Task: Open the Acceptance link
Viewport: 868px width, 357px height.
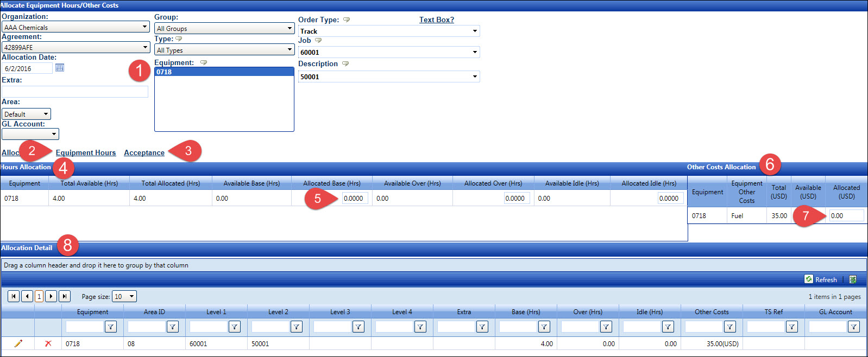Action: click(144, 152)
